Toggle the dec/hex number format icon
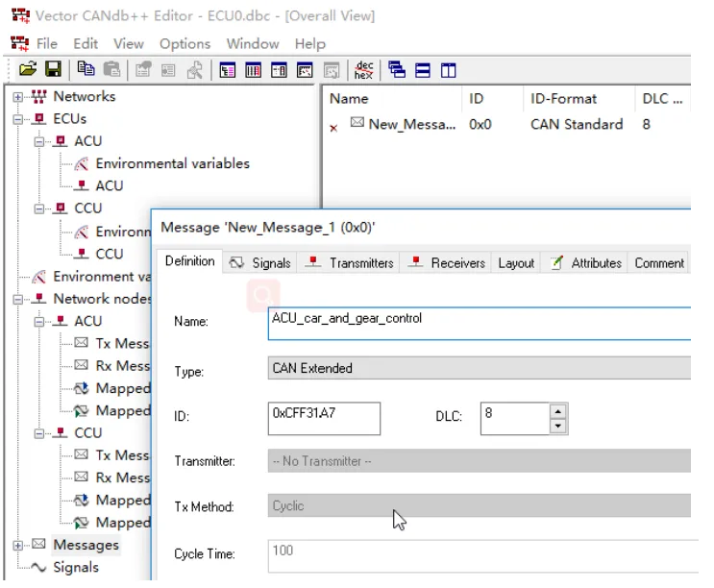Screen dimensions: 714x588 tap(363, 69)
